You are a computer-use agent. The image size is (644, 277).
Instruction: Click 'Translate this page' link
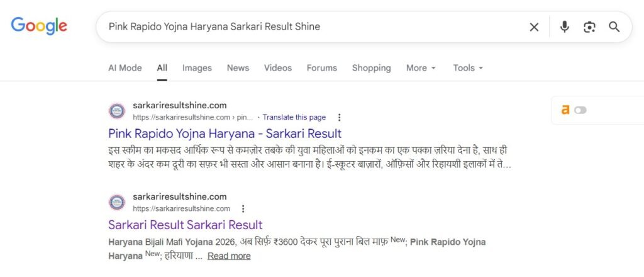click(x=294, y=117)
